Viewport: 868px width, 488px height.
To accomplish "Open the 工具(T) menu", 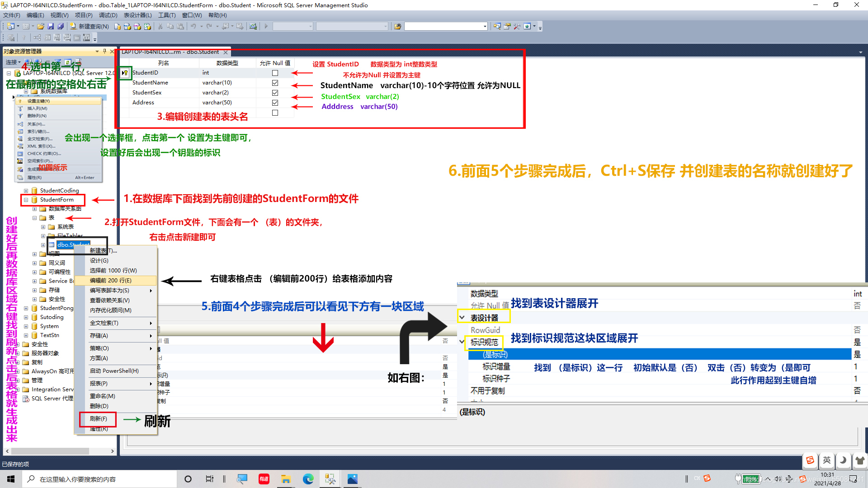I will tap(166, 15).
